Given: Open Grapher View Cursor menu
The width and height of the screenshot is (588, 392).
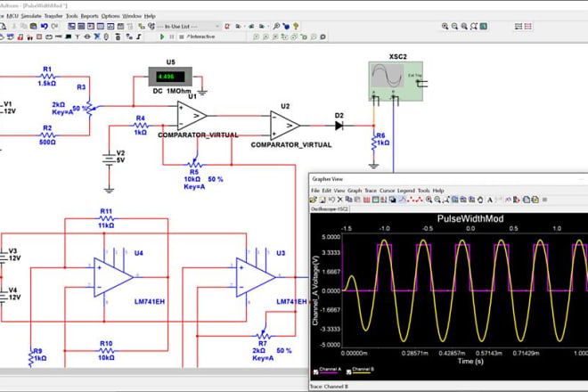Looking at the screenshot, I should pos(387,191).
